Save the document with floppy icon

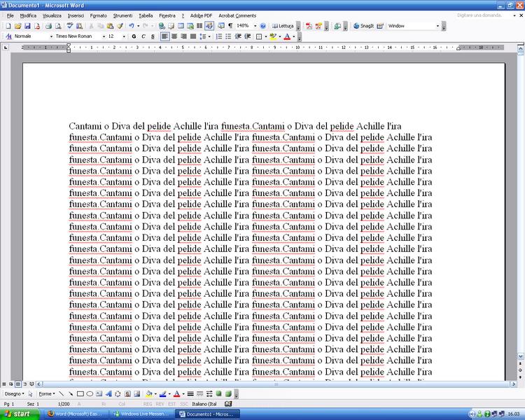[27, 26]
